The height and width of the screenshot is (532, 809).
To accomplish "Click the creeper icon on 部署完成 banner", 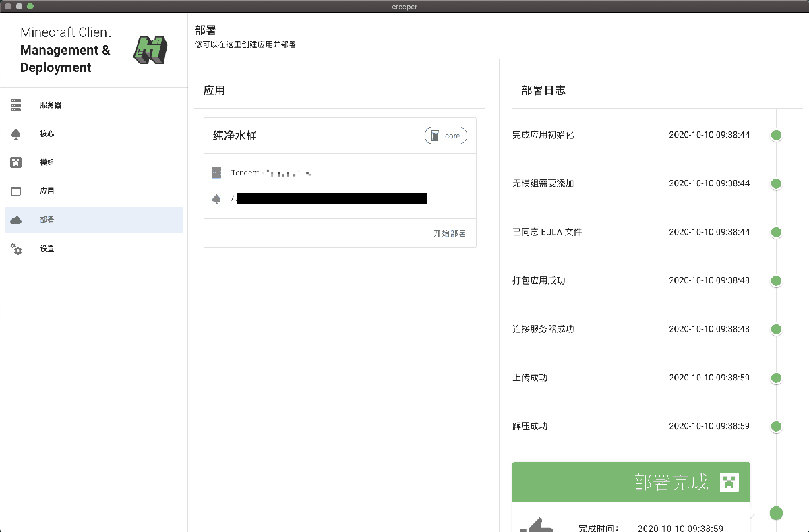I will [729, 482].
